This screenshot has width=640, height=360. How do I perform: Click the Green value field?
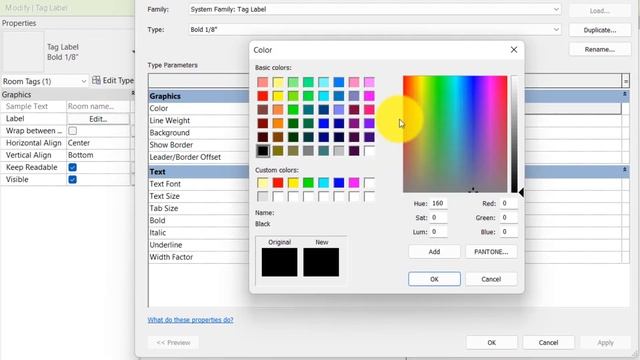509,218
